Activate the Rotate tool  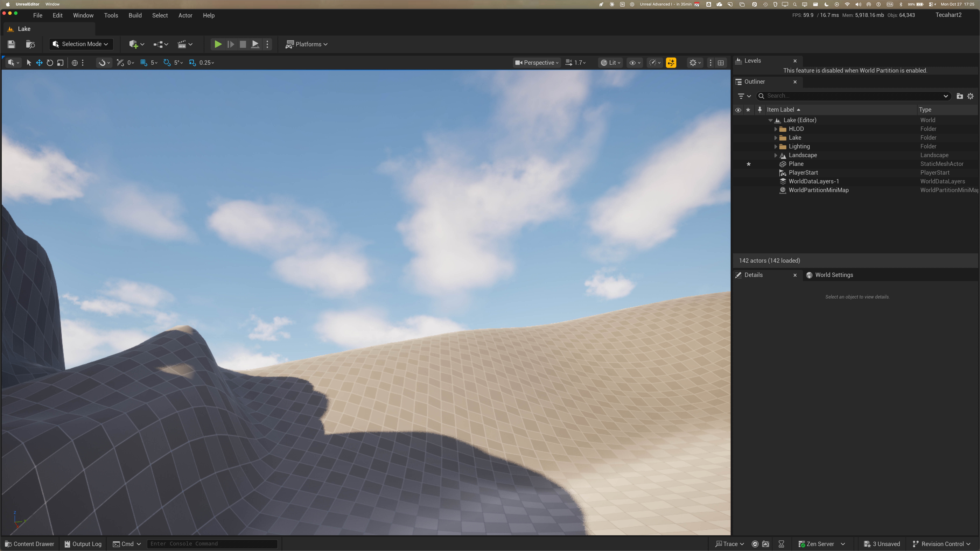coord(50,63)
